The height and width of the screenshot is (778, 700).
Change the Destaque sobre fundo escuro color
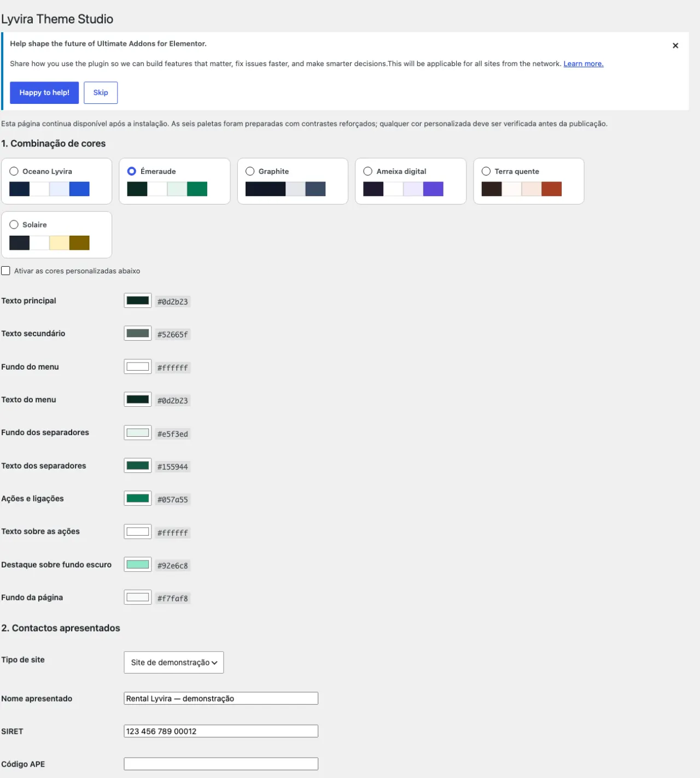pyautogui.click(x=138, y=565)
